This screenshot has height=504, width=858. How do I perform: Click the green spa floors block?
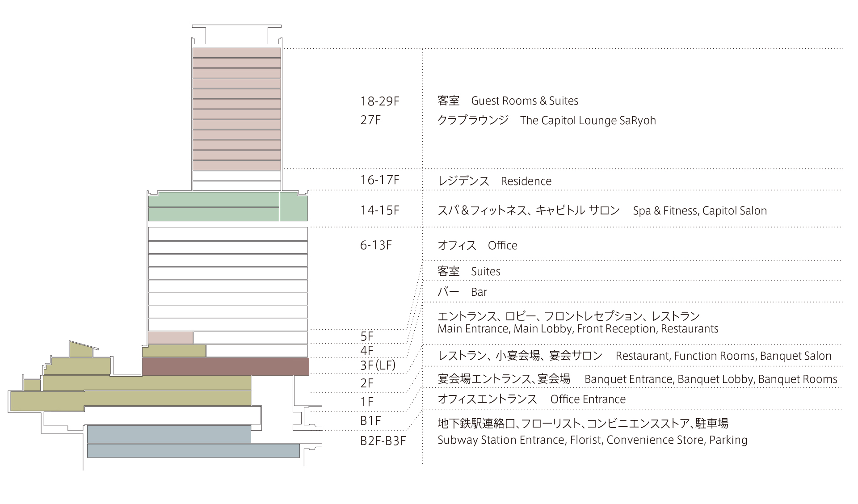point(228,206)
